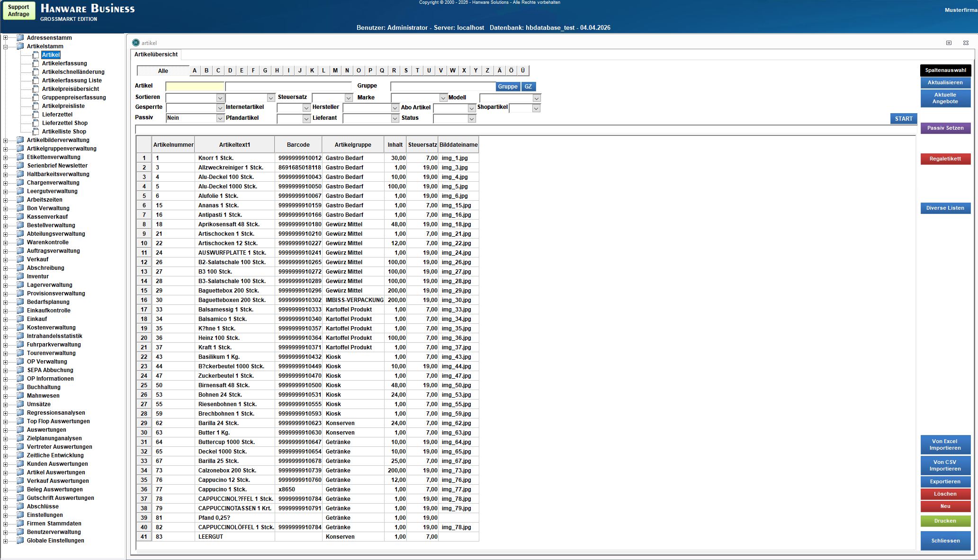Screen dimensions: 978x560
Task: Open the Steuersatz dropdown
Action: (x=349, y=98)
